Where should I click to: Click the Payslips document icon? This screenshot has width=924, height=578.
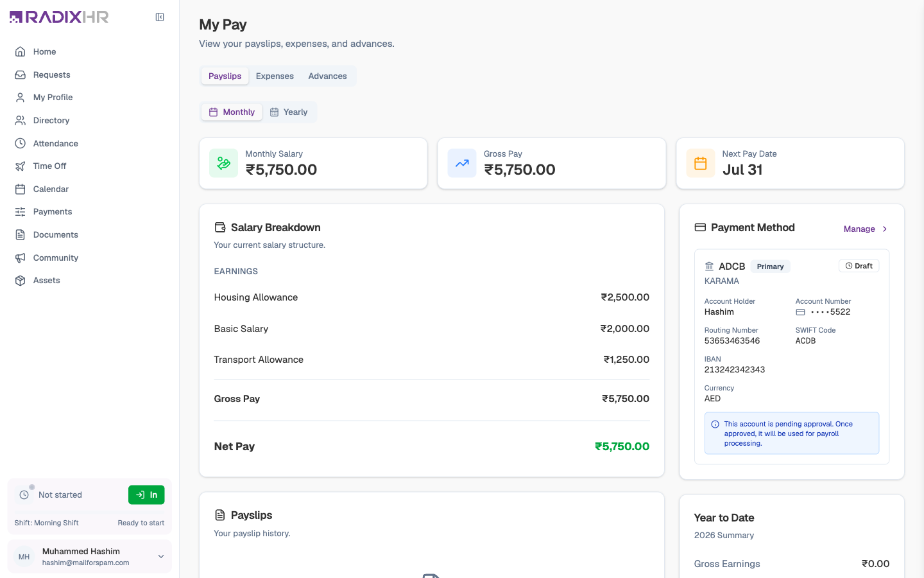pos(220,515)
